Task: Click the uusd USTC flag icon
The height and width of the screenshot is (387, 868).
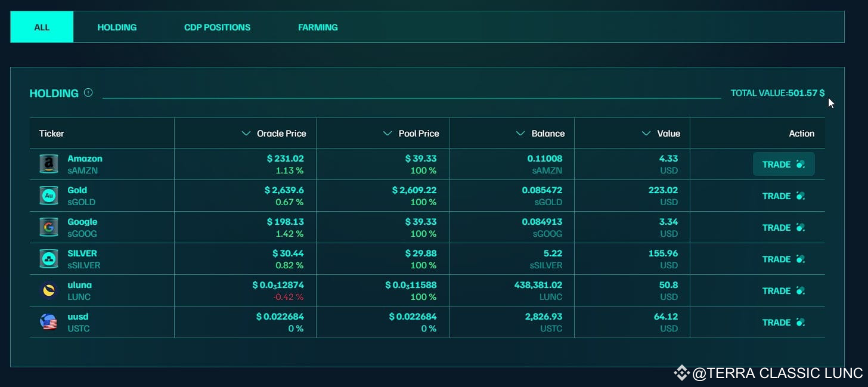Action: 48,322
